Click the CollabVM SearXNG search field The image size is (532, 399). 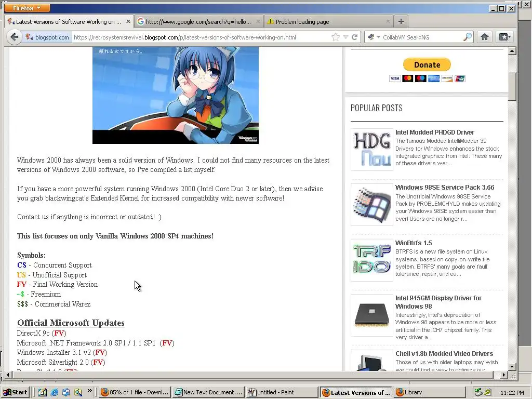tap(422, 37)
